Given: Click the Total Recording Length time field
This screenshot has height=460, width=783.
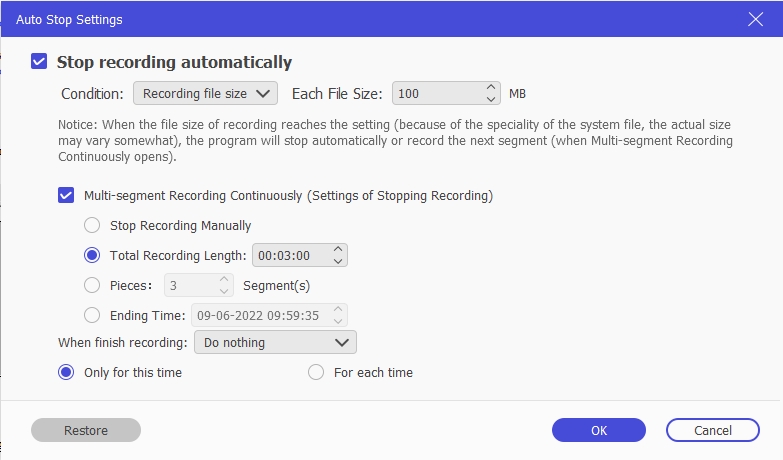Looking at the screenshot, I should 292,255.
